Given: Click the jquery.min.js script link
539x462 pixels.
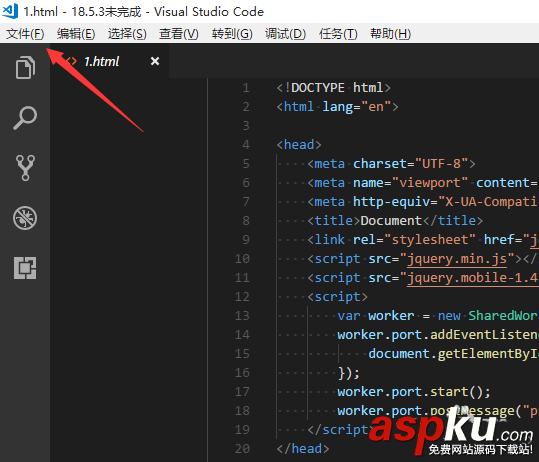Looking at the screenshot, I should [457, 259].
